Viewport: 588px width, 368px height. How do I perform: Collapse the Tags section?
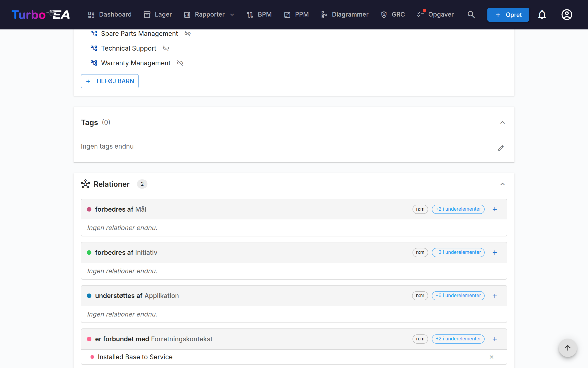[x=503, y=122]
